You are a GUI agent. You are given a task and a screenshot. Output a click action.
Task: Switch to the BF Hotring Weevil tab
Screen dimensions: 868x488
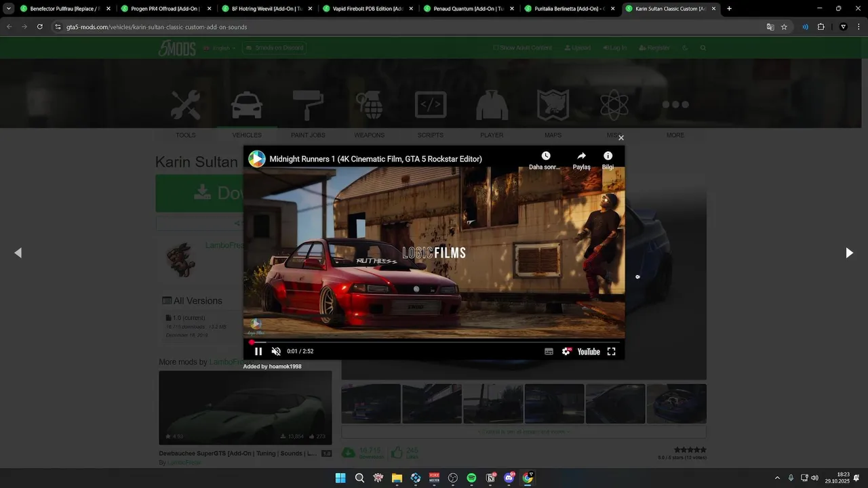[266, 9]
